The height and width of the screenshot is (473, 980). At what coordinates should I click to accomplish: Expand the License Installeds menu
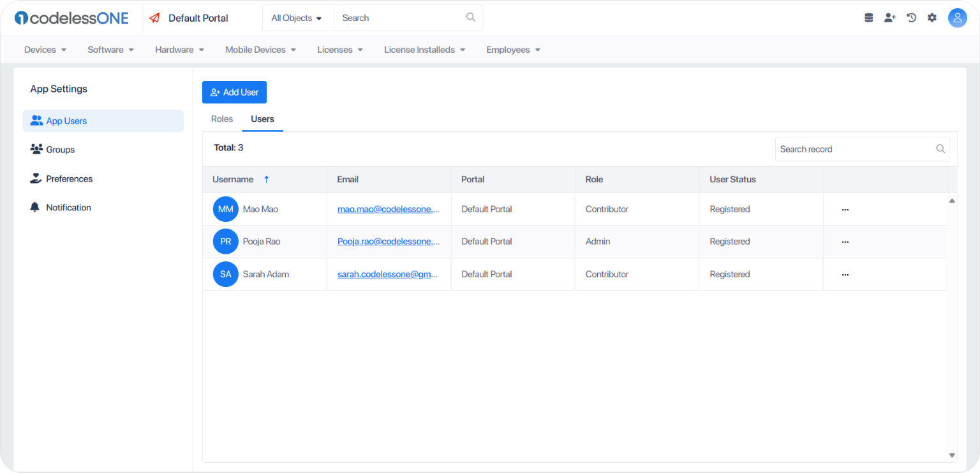pos(425,50)
